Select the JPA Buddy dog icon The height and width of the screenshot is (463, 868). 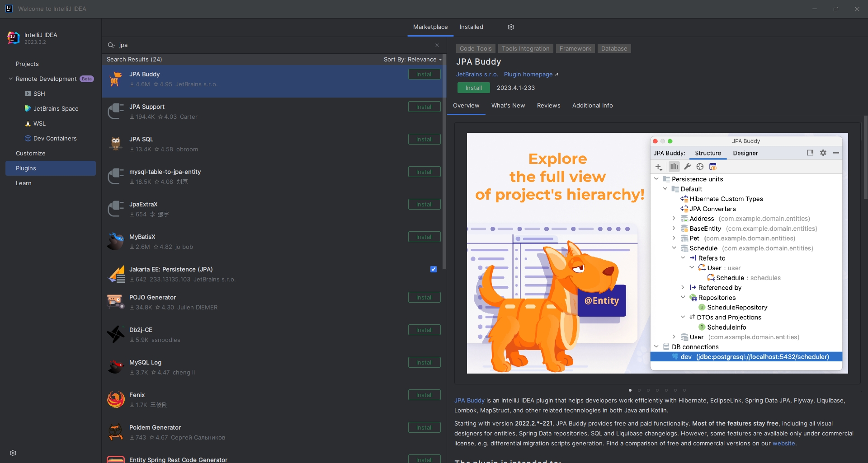click(x=116, y=79)
